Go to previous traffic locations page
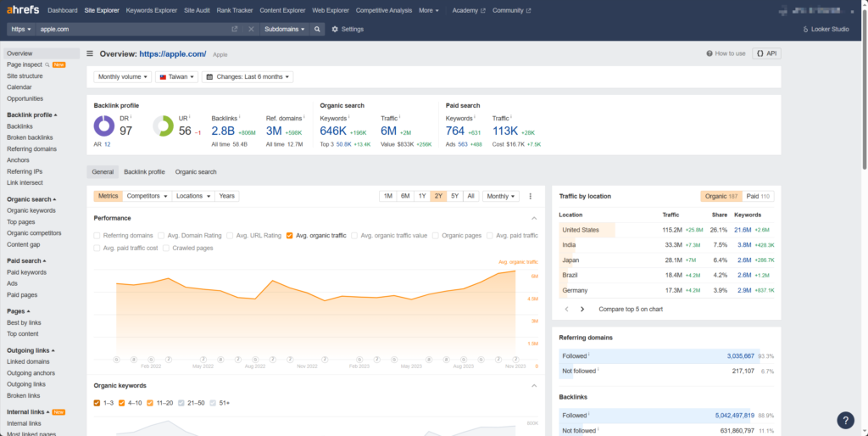Screen dimensions: 868x436 (566, 309)
